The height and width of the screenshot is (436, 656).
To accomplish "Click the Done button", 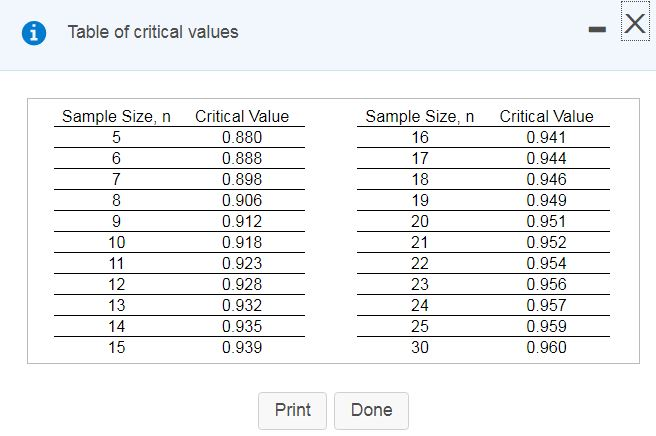I will 372,410.
